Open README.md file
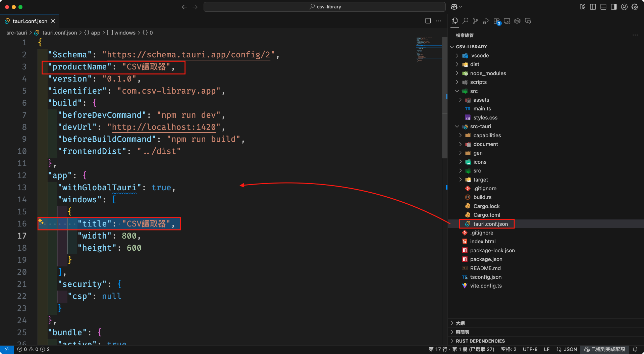Image resolution: width=644 pixels, height=354 pixels. (x=485, y=268)
